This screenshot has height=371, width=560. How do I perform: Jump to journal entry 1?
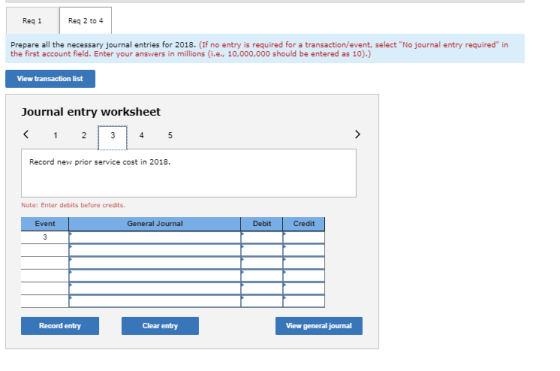pos(55,135)
